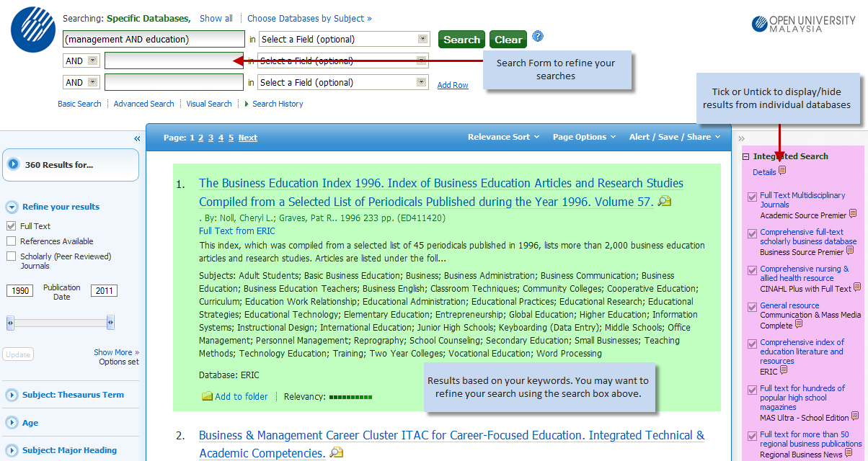Click the round blue striped logo at top left
Image resolution: width=868 pixels, height=461 pixels.
pyautogui.click(x=32, y=28)
